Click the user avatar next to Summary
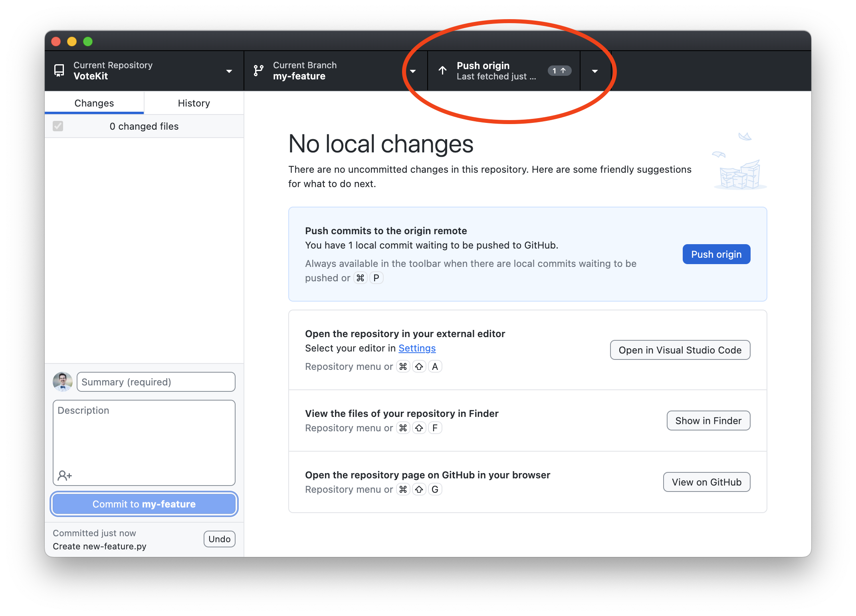Screen dimensions: 856x616 click(x=63, y=382)
